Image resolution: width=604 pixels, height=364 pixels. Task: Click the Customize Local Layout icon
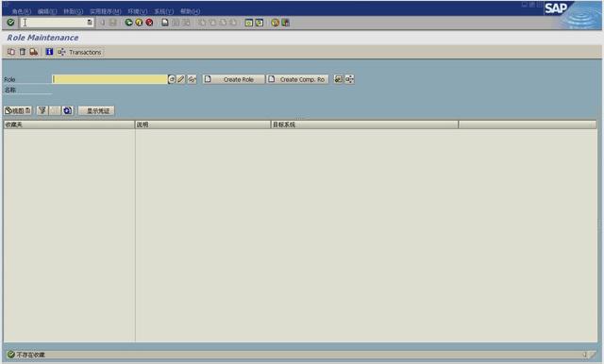tap(285, 23)
